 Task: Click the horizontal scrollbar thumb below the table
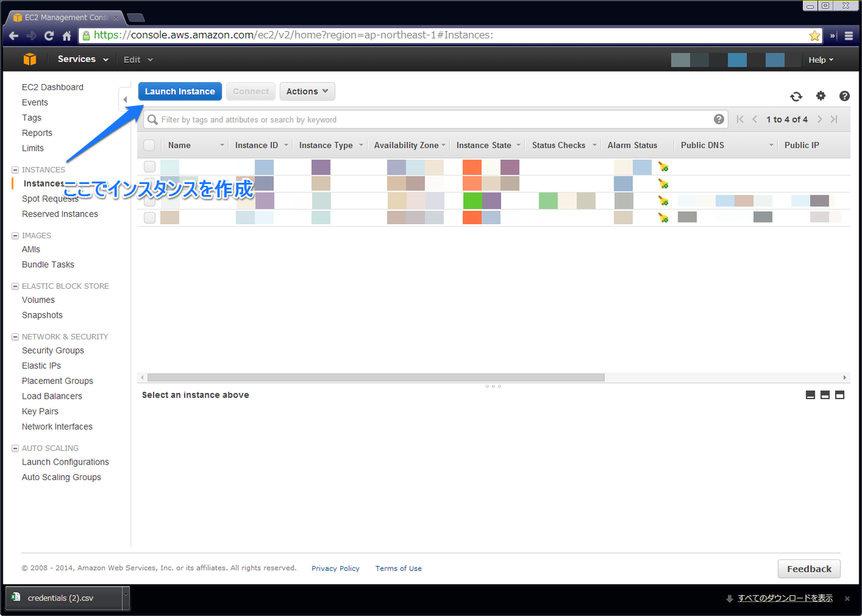coord(376,378)
